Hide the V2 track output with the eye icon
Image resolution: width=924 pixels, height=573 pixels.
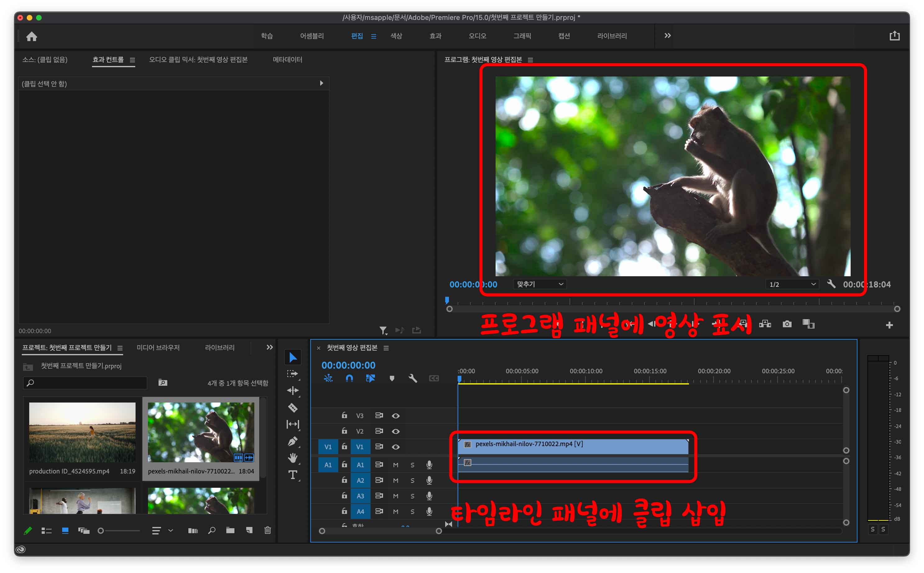coord(396,431)
